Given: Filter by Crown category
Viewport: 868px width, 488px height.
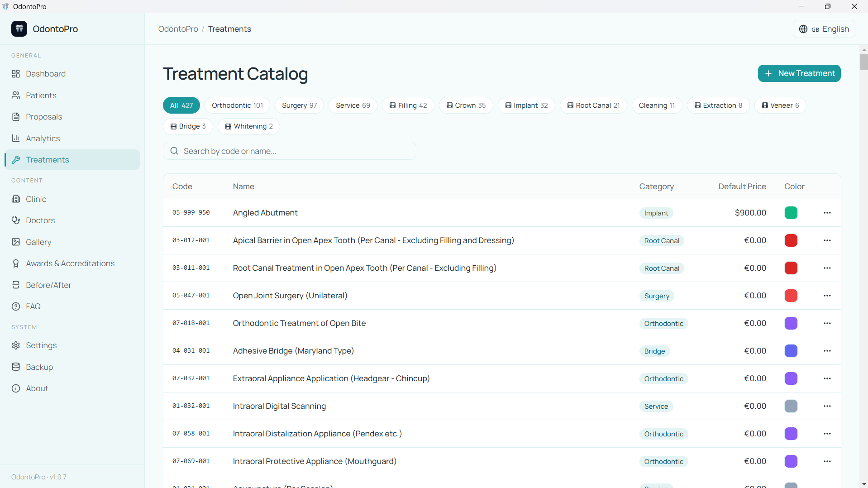Looking at the screenshot, I should tap(466, 105).
